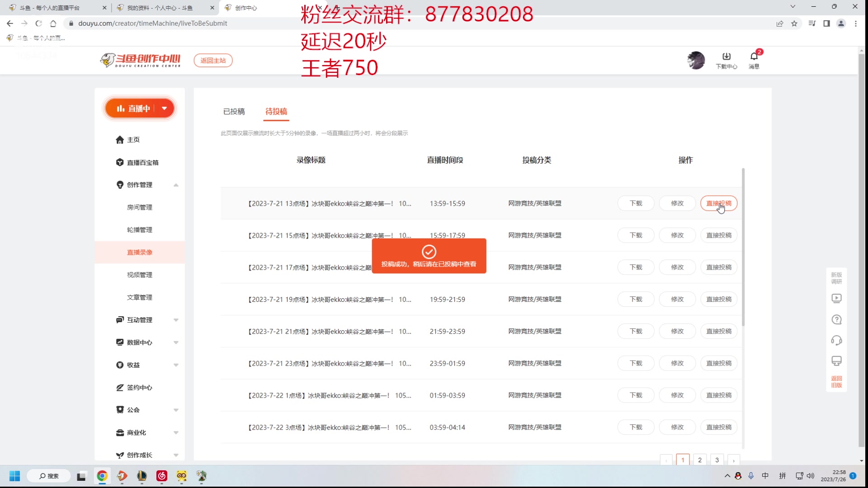Open the Windows Start menu
The height and width of the screenshot is (488, 868).
14,476
